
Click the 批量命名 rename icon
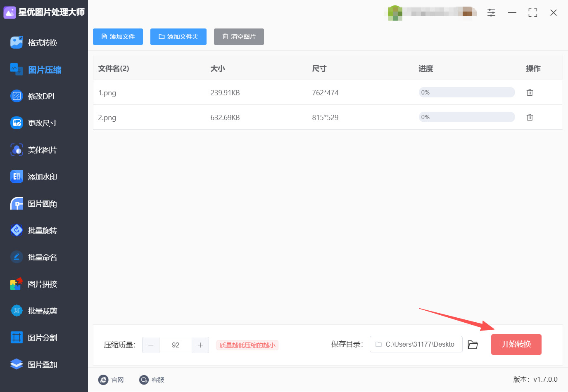pyautogui.click(x=17, y=257)
